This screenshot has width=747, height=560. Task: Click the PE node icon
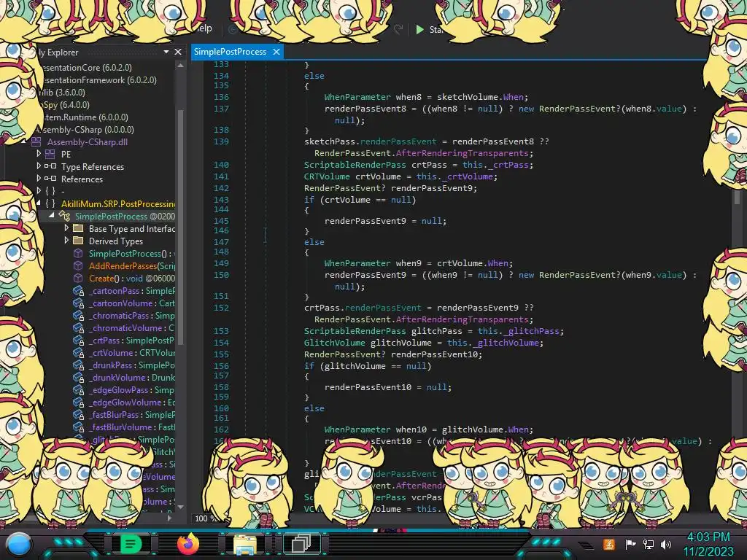50,154
